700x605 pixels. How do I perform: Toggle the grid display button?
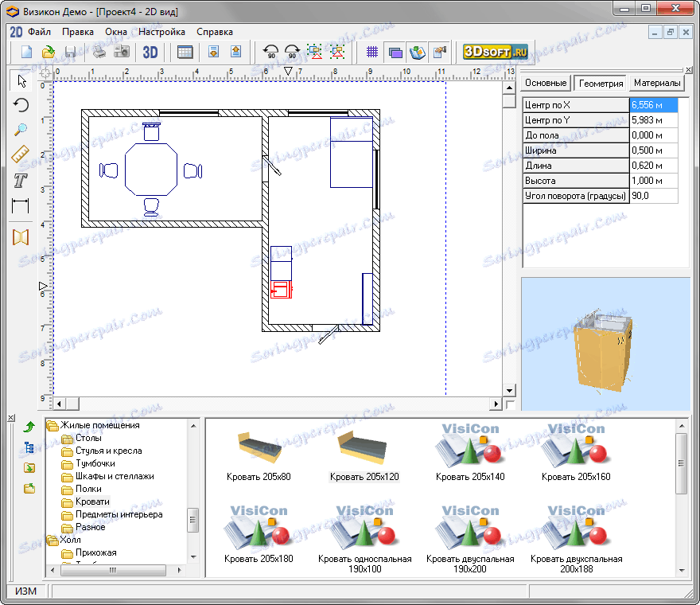372,53
